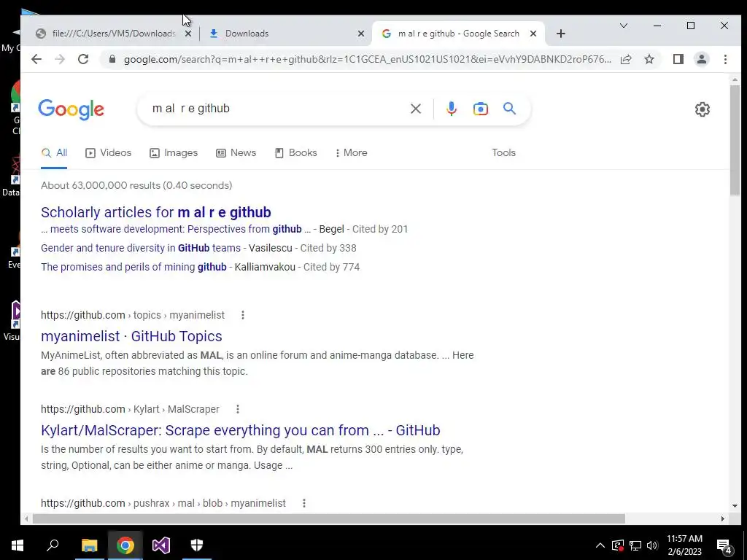
Task: Open Windows Security shield in taskbar
Action: point(197,545)
